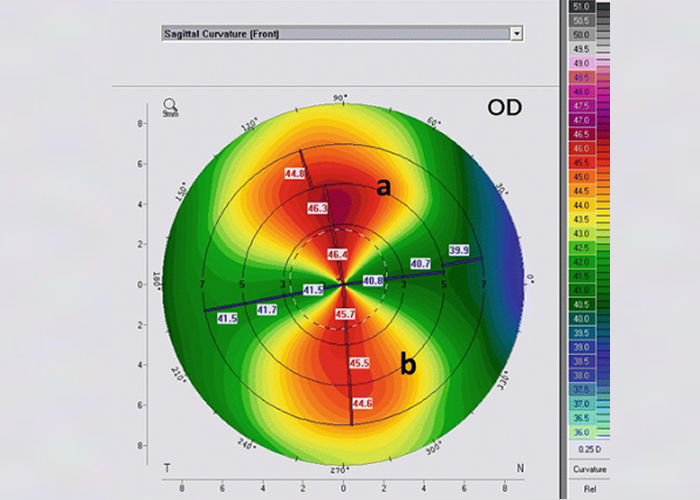Pick the 46.0 red color swatch
The image size is (700, 500).
coord(578,147)
